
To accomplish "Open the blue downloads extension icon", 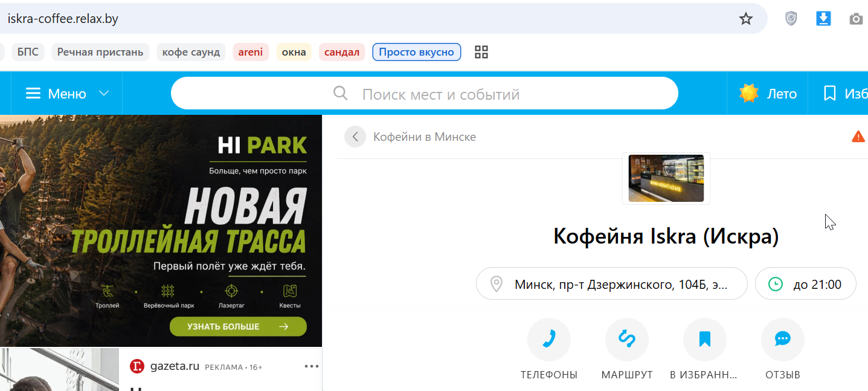I will click(823, 19).
